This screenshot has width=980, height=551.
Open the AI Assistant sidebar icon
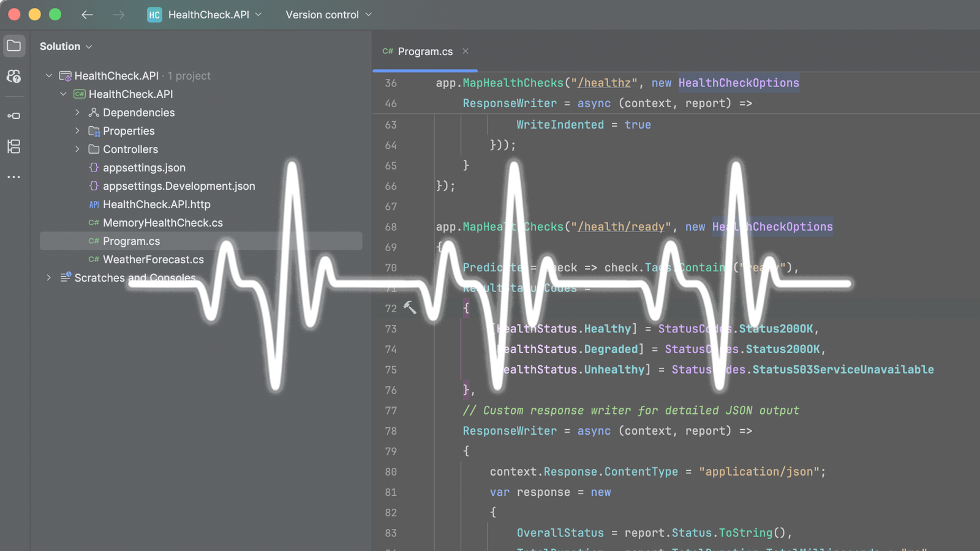coord(13,77)
